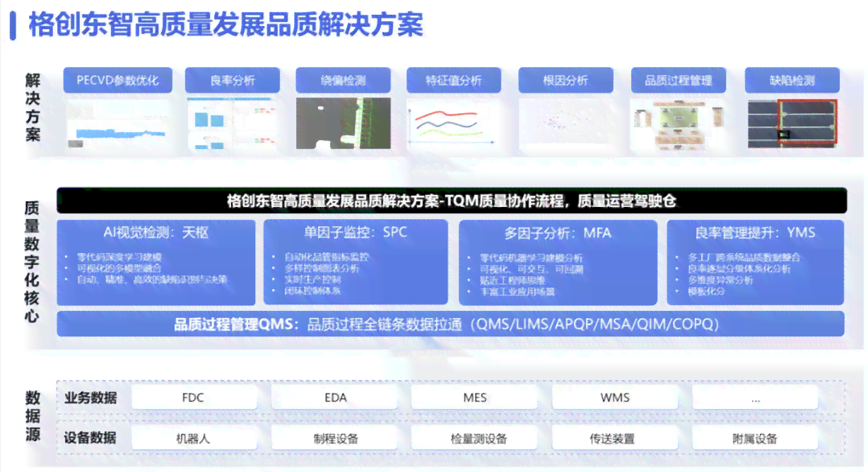Open the dashboard thumbnail under 良率分析
The image size is (868, 472).
tap(233, 124)
